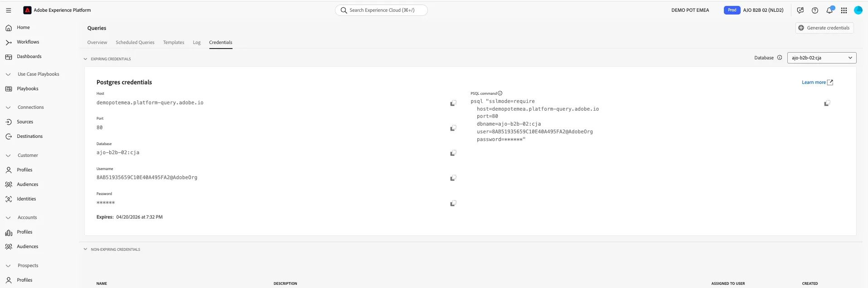Open the feedback icon in top bar
The height and width of the screenshot is (288, 868).
tap(800, 10)
